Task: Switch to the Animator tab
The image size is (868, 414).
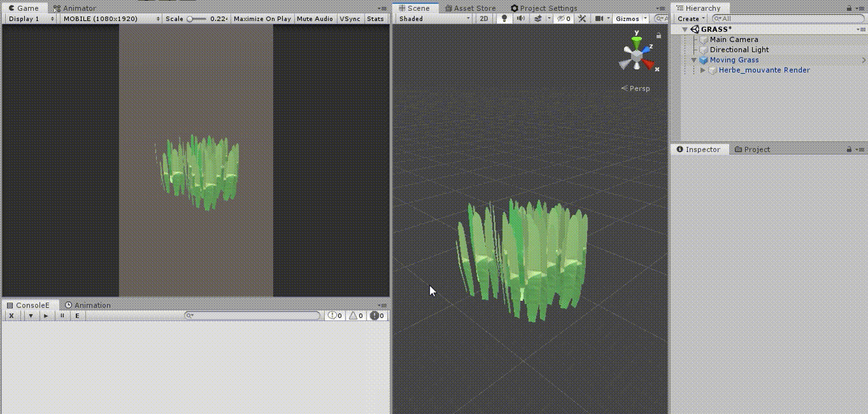Action: (x=75, y=8)
